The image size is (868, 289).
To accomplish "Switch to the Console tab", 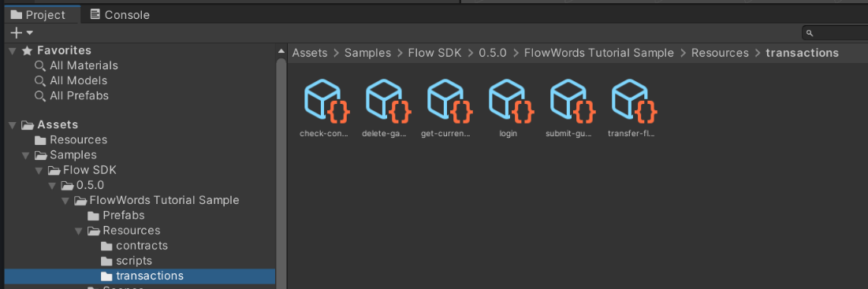I will 120,15.
